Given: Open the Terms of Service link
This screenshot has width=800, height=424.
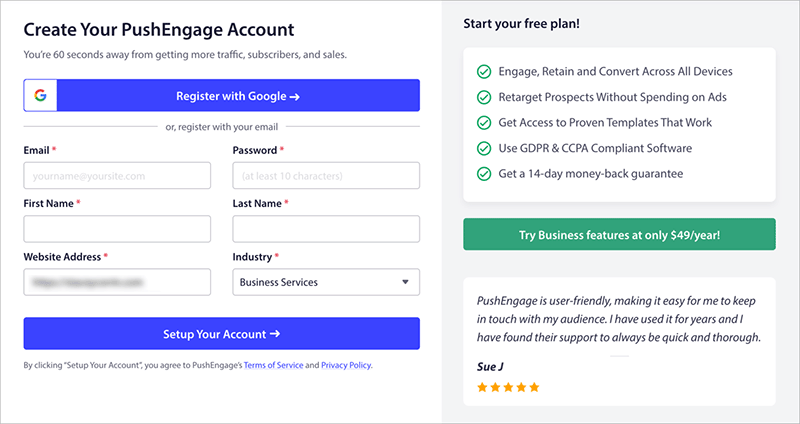Looking at the screenshot, I should point(274,366).
